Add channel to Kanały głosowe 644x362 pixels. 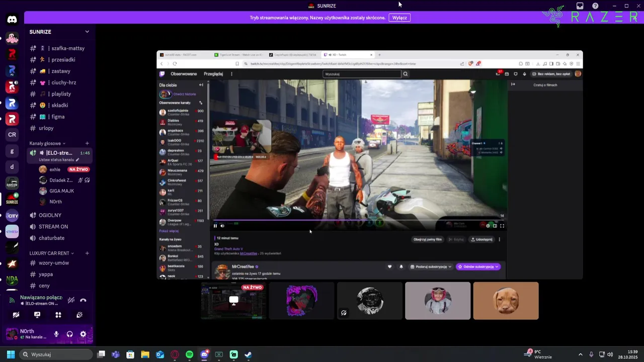point(87,143)
